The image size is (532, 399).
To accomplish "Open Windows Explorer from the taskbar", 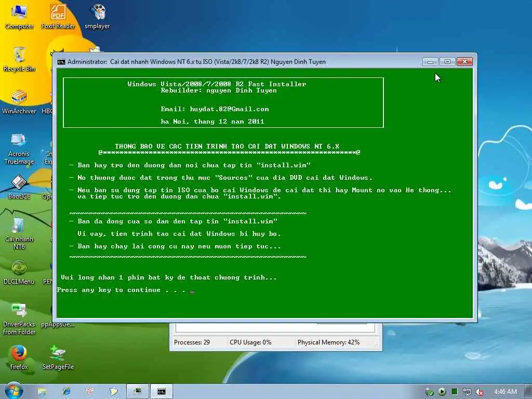I will coord(42,392).
